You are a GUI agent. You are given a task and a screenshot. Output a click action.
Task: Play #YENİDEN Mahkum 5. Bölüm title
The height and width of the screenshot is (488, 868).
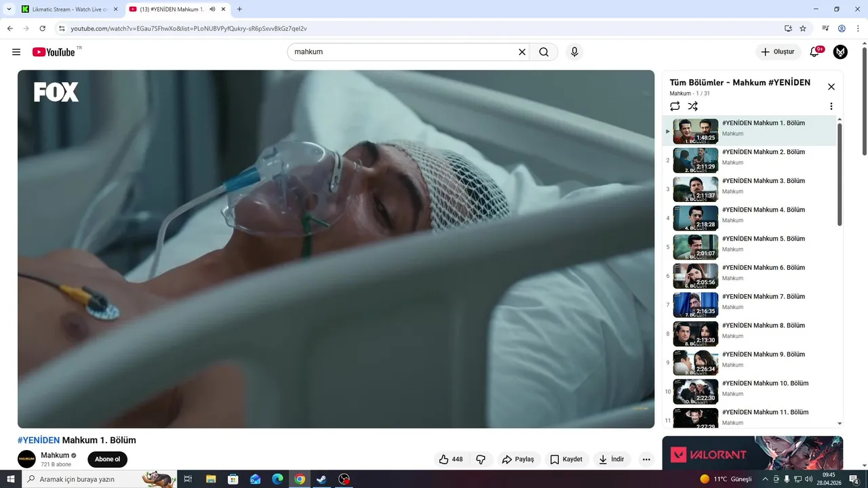[764, 239]
